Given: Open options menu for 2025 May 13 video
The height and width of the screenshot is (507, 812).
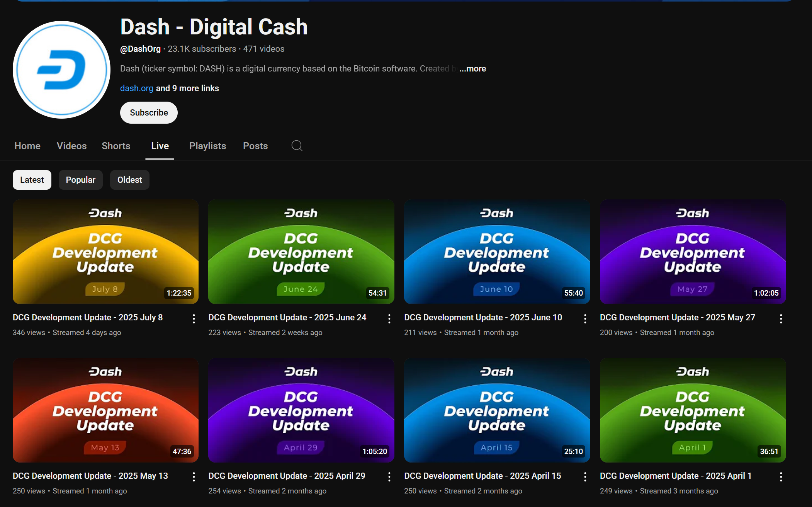Looking at the screenshot, I should 194,477.
